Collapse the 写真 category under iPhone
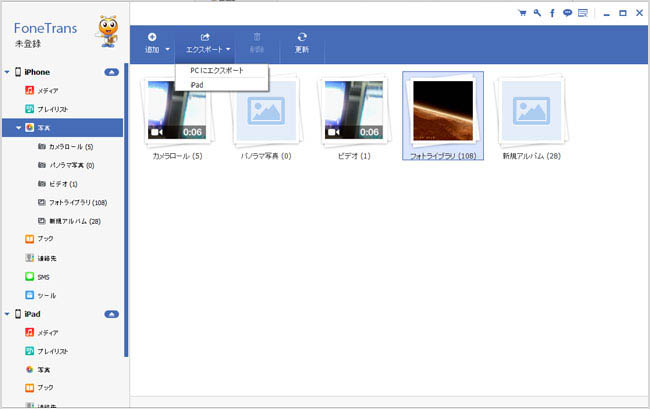Viewport: 650px width, 409px height. (19, 128)
